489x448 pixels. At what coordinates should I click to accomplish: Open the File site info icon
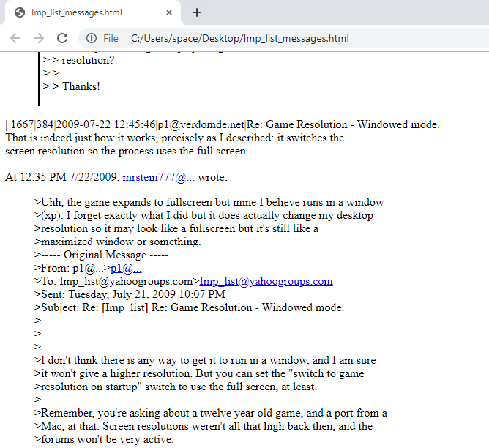pos(92,38)
